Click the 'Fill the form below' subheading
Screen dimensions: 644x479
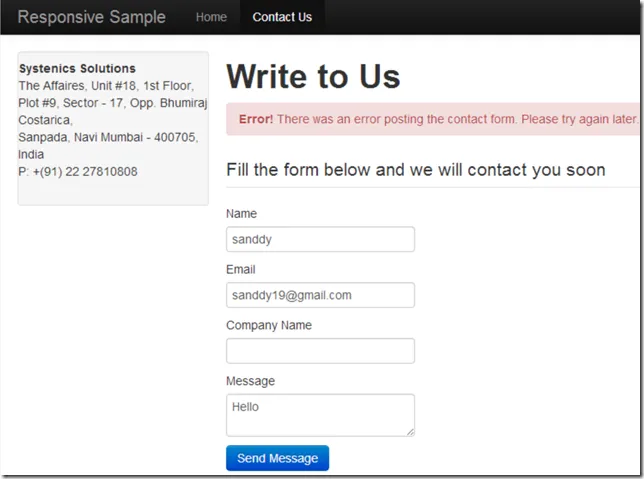point(415,170)
